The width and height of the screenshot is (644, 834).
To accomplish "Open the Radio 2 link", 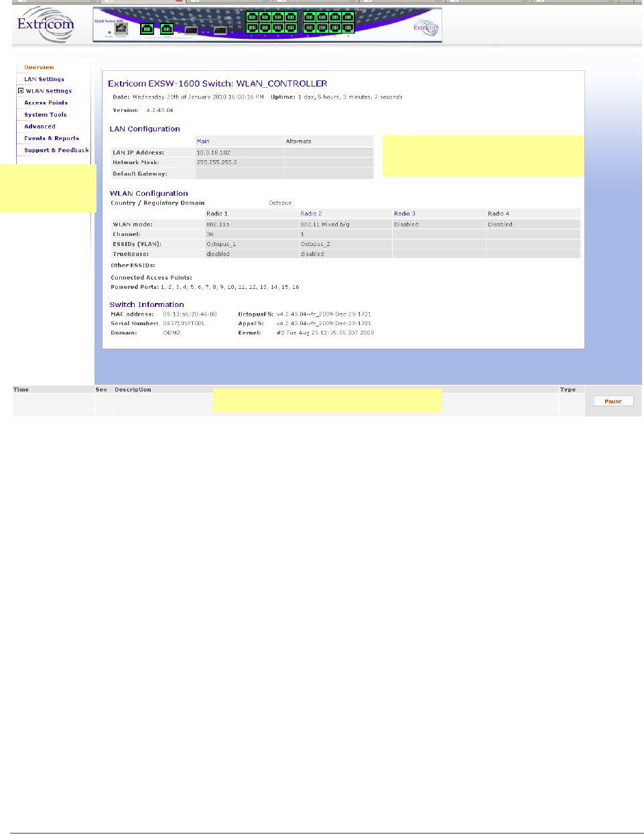I will 311,214.
